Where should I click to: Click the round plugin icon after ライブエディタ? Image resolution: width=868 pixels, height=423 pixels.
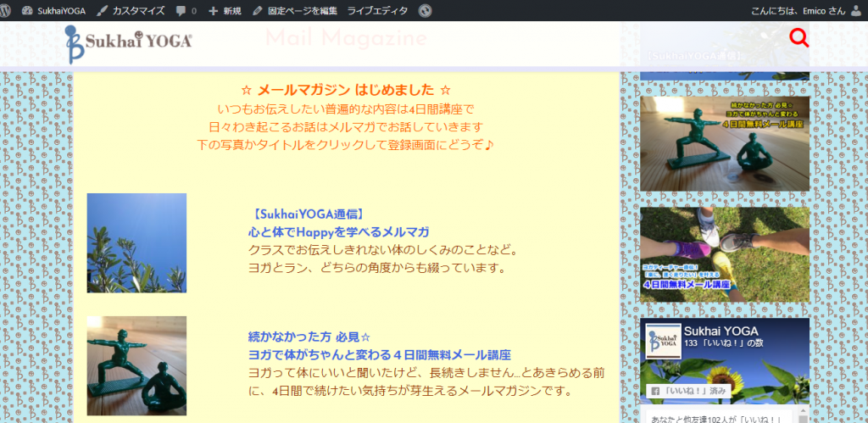click(425, 10)
